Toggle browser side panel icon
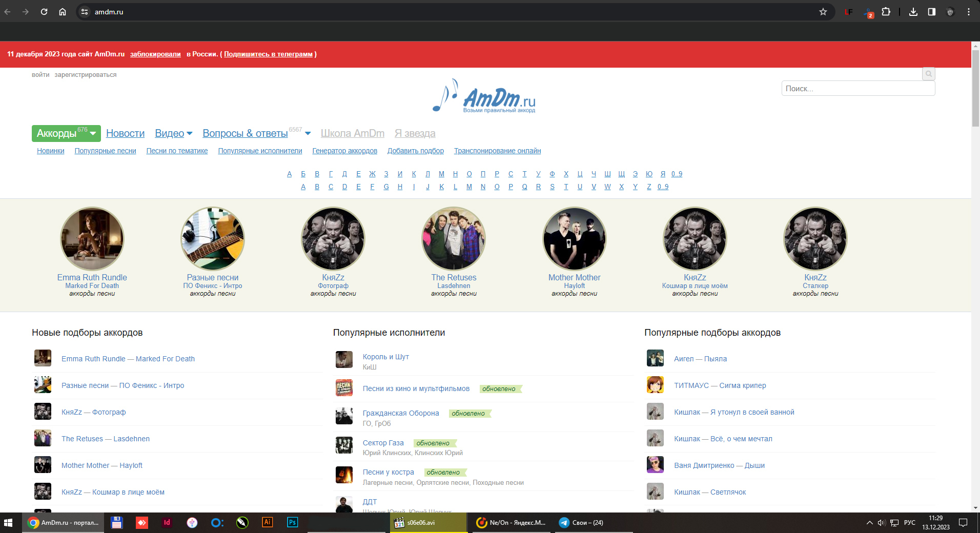 [932, 12]
